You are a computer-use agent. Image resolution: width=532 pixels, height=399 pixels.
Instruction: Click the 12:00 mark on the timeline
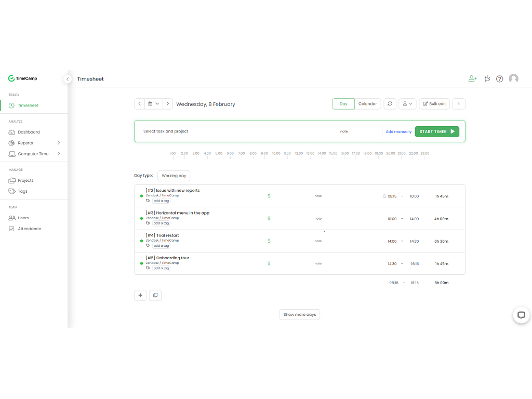(299, 154)
